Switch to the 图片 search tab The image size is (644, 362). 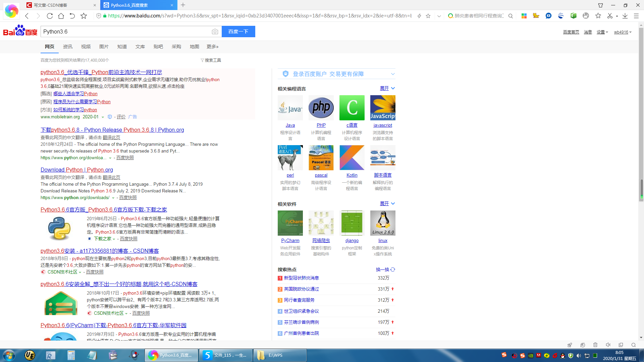tap(104, 47)
